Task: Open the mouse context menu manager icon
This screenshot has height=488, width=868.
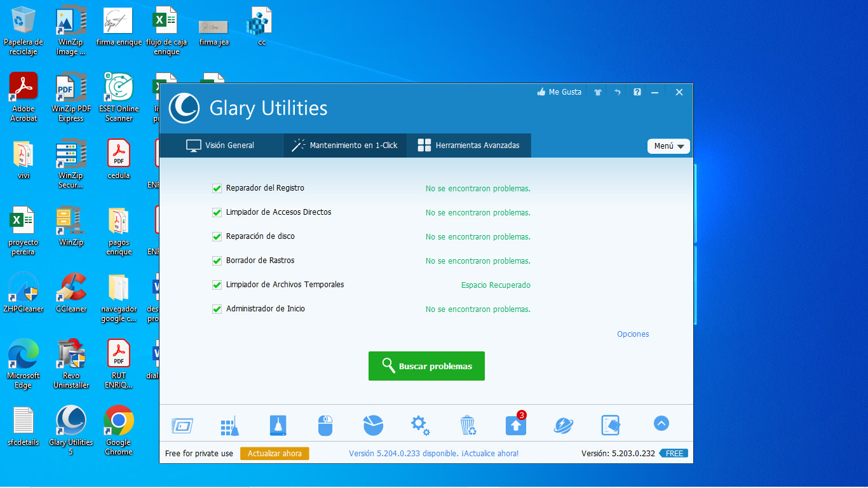Action: [x=325, y=425]
